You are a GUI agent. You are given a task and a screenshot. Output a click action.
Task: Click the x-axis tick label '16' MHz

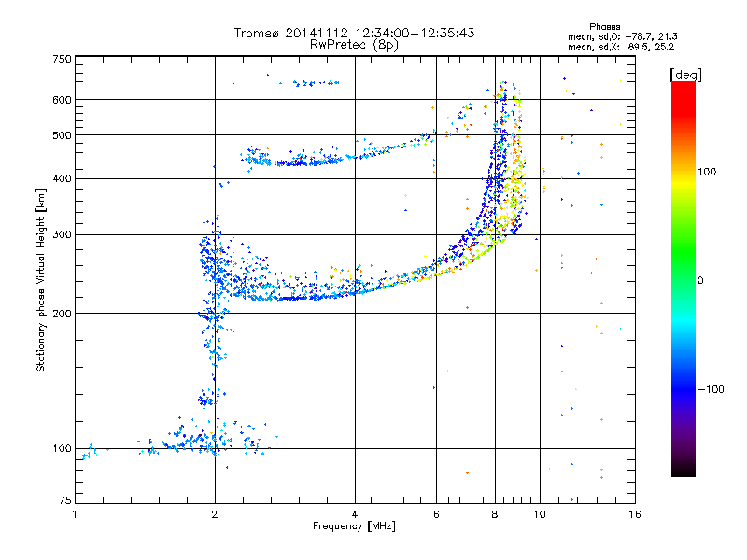635,514
